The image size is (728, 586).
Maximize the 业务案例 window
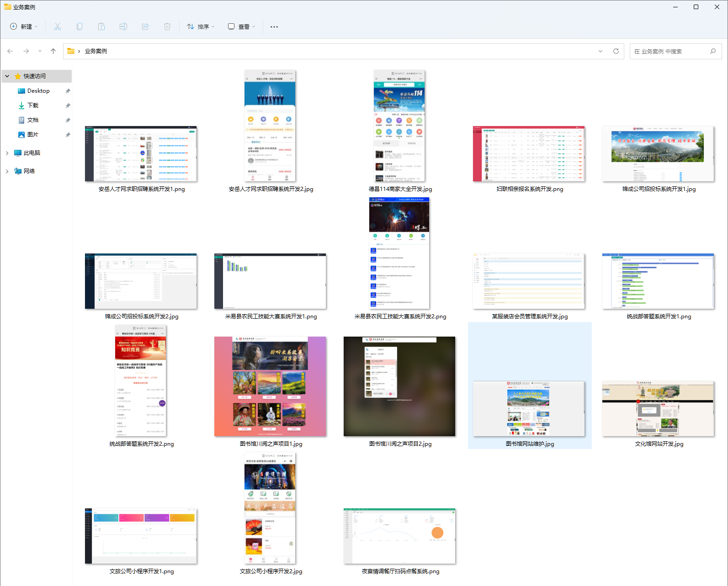point(696,7)
